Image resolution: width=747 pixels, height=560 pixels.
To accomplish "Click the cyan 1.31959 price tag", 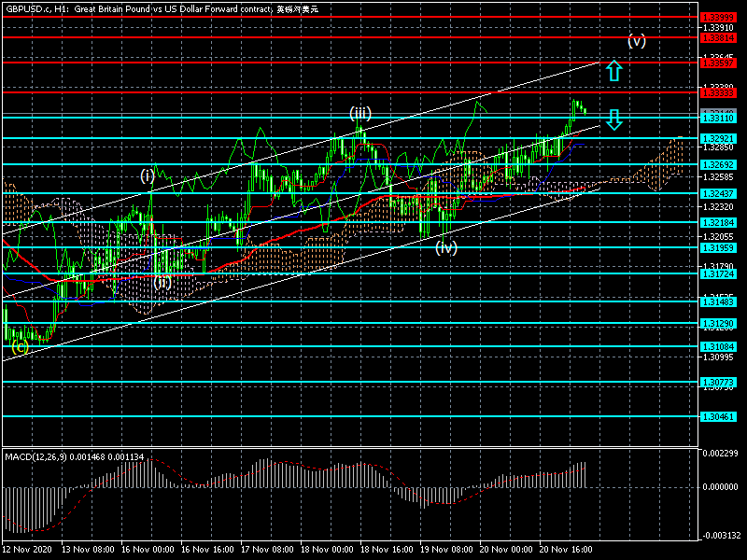I will [718, 247].
